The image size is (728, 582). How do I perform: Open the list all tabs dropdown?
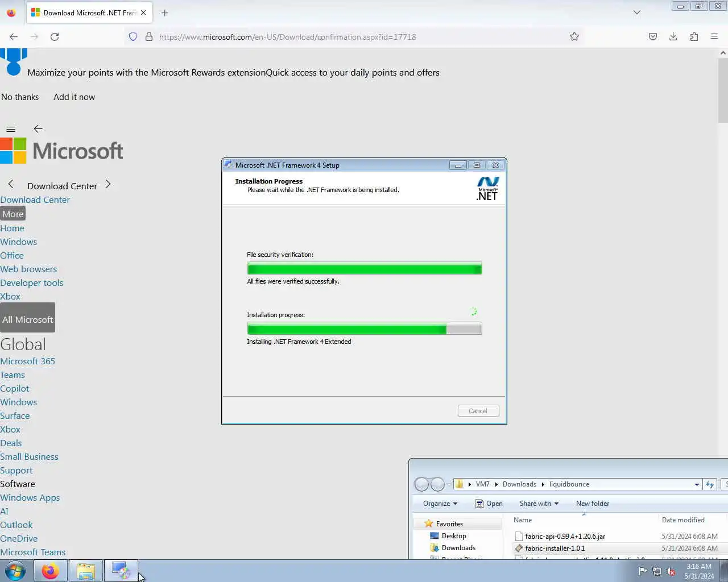point(637,13)
